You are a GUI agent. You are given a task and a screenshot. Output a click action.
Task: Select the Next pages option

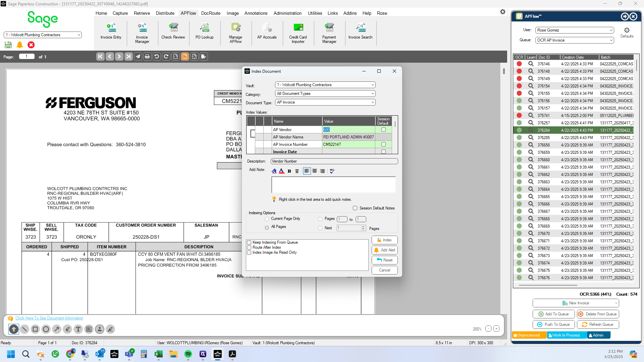320,228
